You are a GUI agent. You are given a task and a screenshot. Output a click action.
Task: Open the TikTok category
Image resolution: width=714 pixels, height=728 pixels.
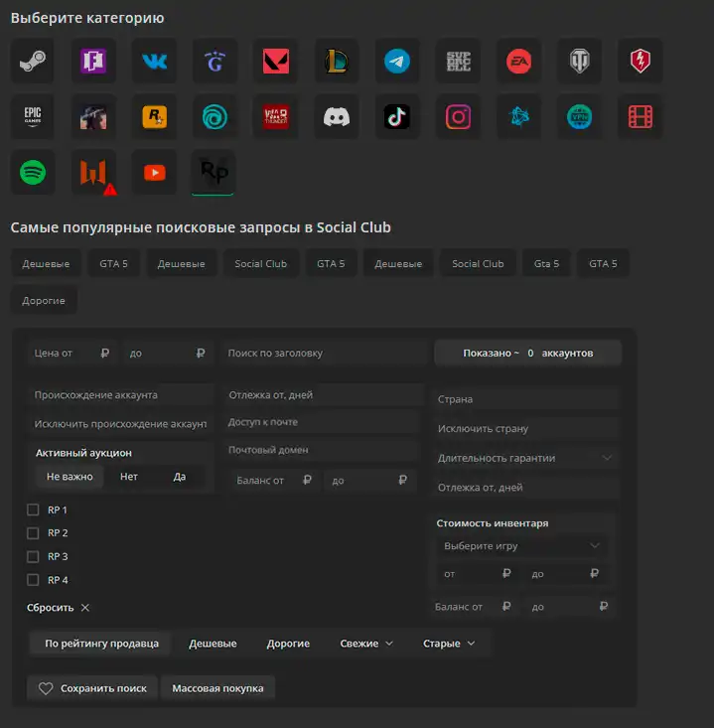click(397, 116)
